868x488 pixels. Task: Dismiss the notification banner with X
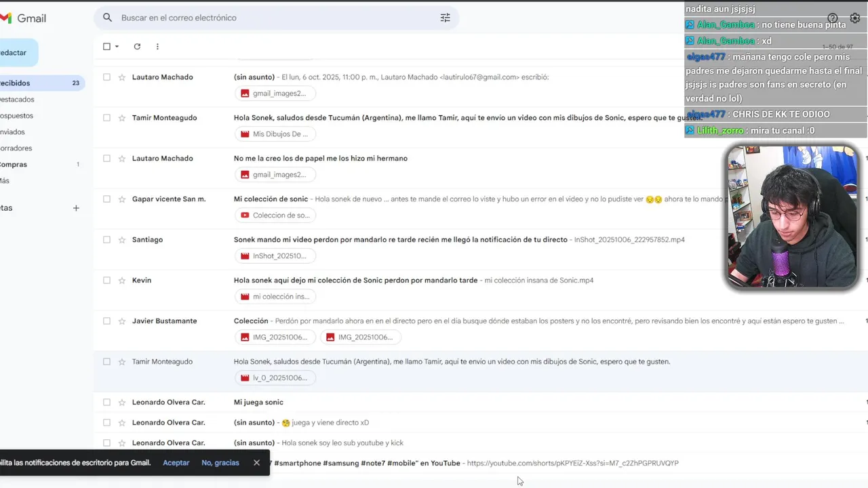[x=256, y=463]
